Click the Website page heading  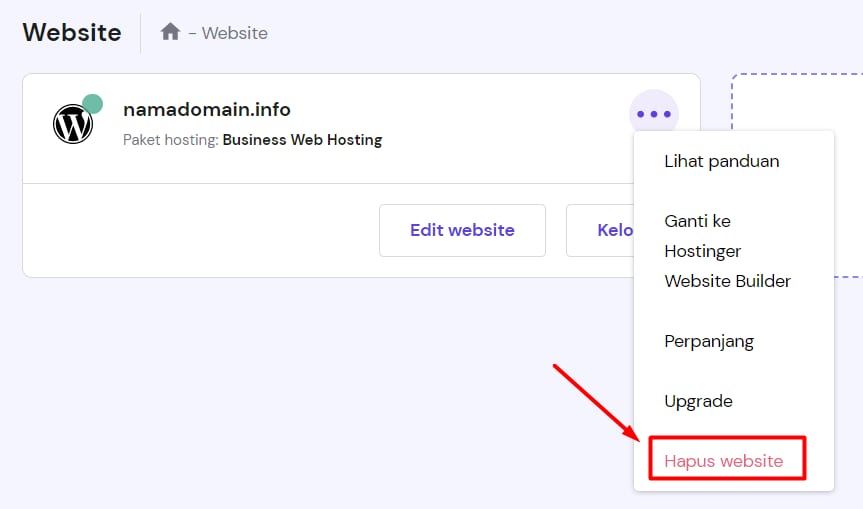point(72,32)
